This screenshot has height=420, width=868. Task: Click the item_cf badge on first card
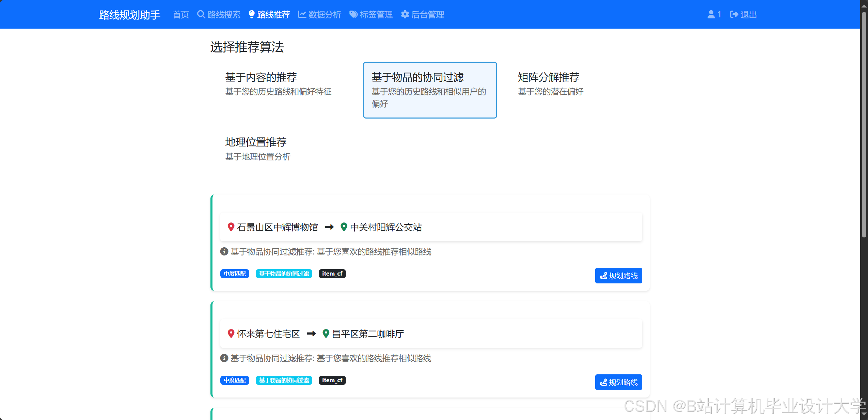[x=332, y=274]
